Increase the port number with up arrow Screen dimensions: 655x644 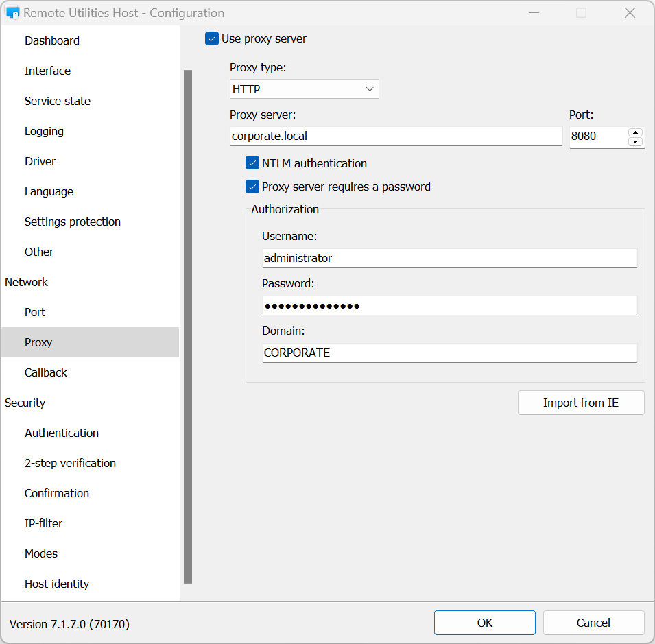tap(635, 132)
